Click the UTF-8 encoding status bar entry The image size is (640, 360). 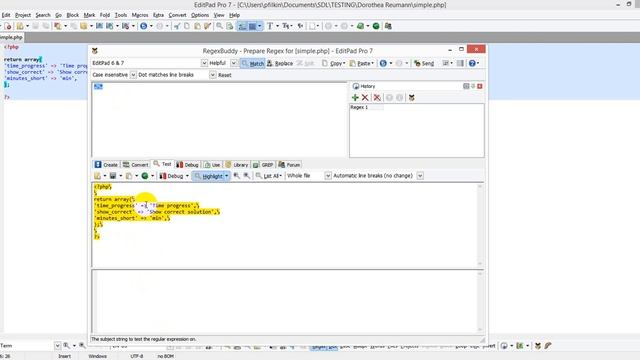(137, 356)
